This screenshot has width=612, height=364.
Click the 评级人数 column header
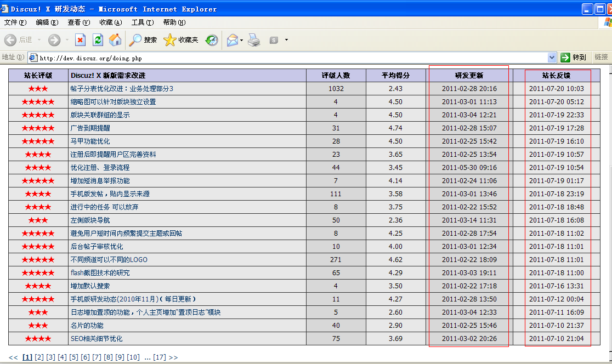(x=336, y=76)
